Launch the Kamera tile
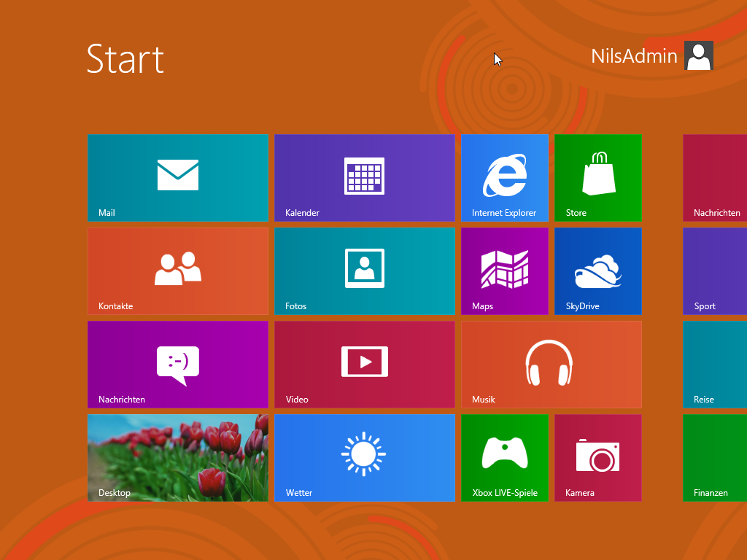Image resolution: width=747 pixels, height=560 pixels. [x=598, y=458]
